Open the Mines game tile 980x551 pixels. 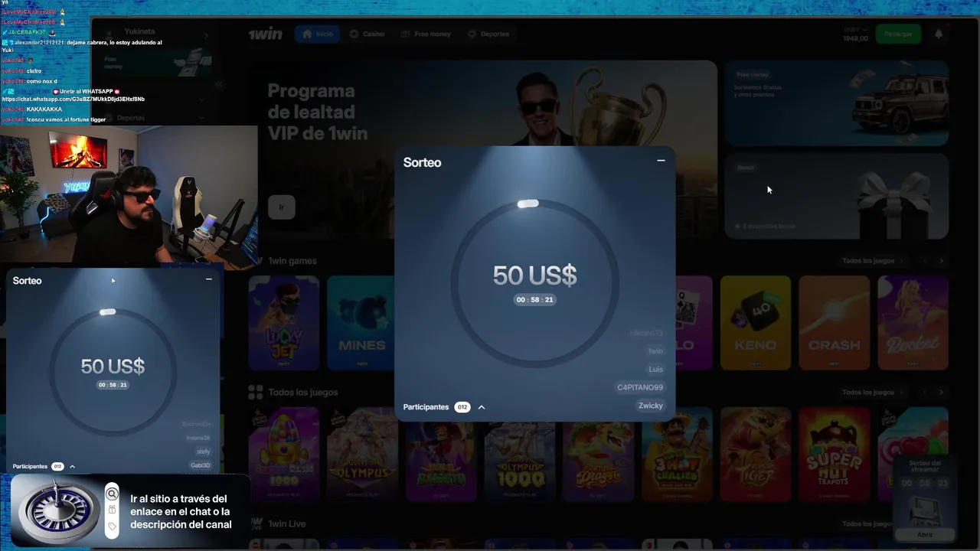(362, 323)
